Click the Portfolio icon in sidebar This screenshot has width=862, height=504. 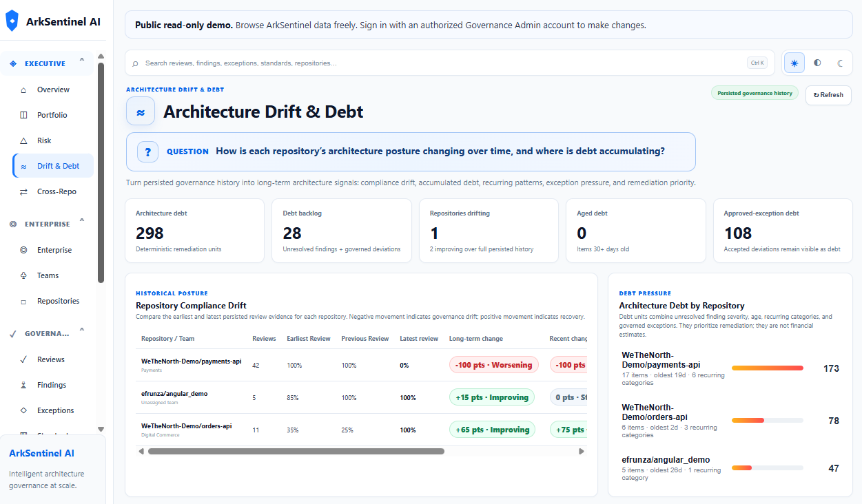point(23,115)
